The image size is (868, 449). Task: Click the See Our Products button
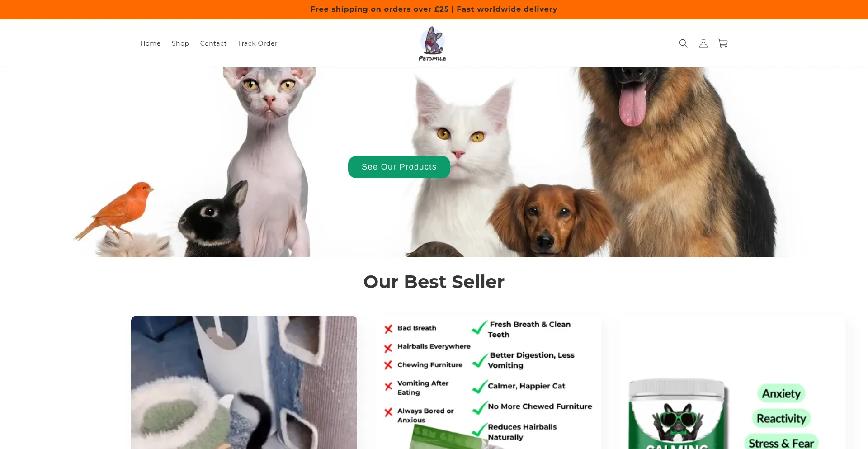tap(399, 167)
